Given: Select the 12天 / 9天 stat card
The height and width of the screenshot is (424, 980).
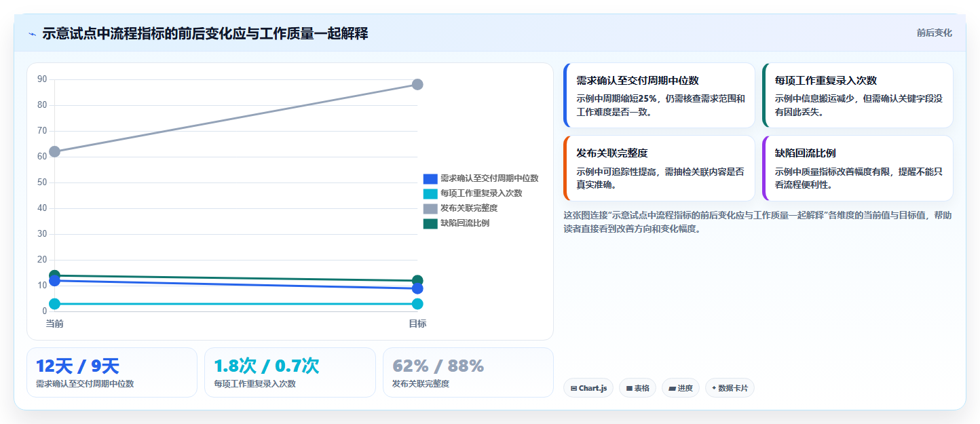Looking at the screenshot, I should coord(112,372).
